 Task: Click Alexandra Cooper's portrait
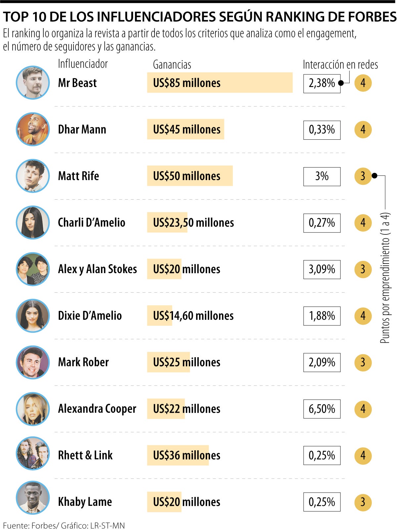click(33, 409)
